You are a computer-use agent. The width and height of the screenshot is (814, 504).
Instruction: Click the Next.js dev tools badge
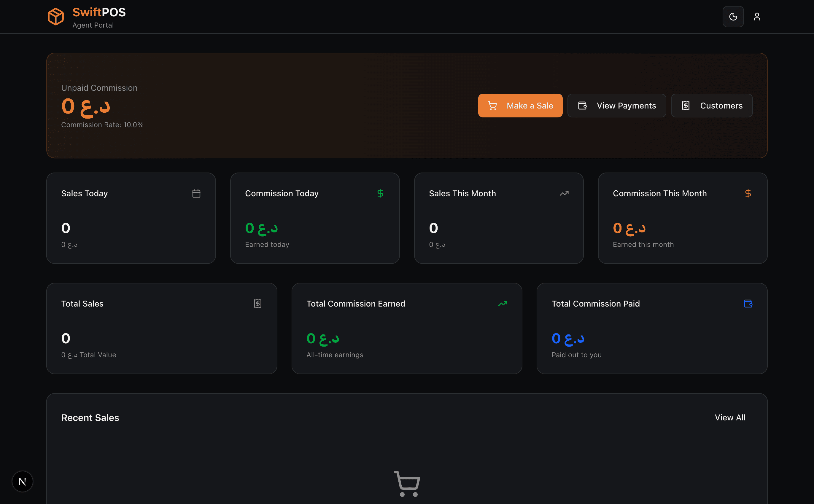(22, 481)
